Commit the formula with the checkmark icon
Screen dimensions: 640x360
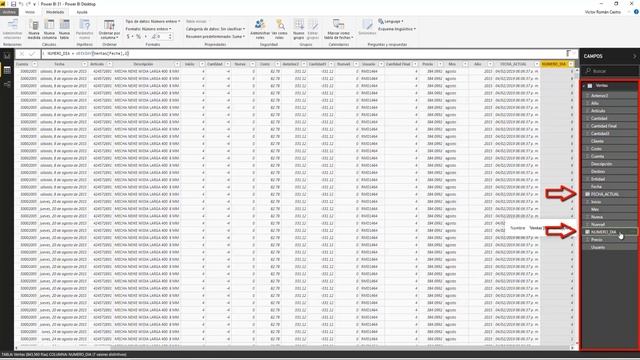[32, 53]
